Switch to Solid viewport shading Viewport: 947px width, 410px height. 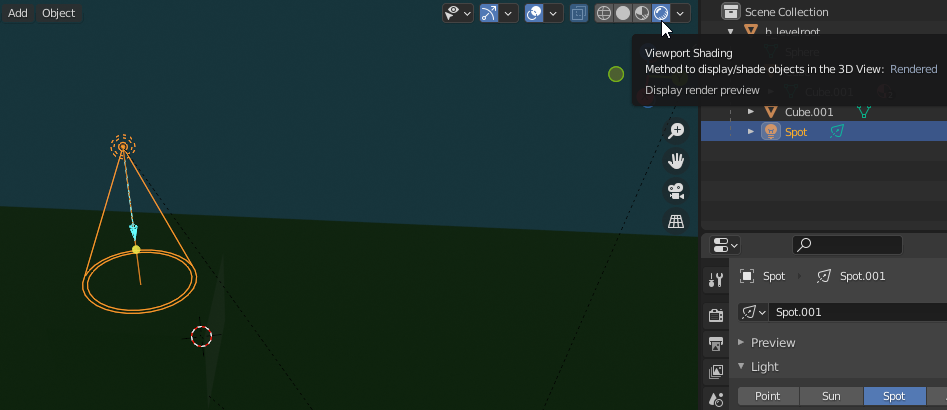pyautogui.click(x=623, y=13)
